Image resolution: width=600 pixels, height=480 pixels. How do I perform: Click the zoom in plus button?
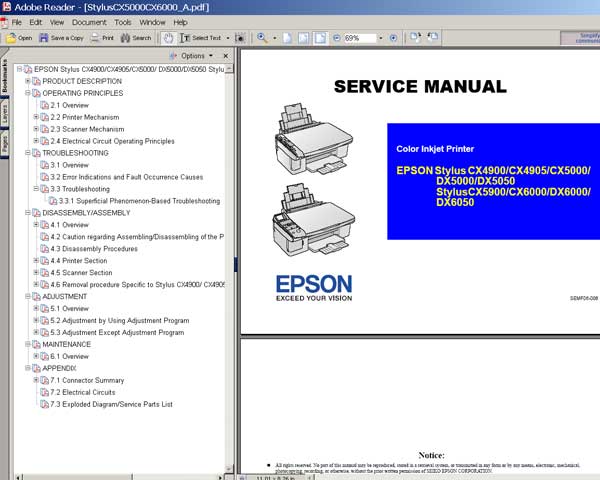[x=393, y=38]
